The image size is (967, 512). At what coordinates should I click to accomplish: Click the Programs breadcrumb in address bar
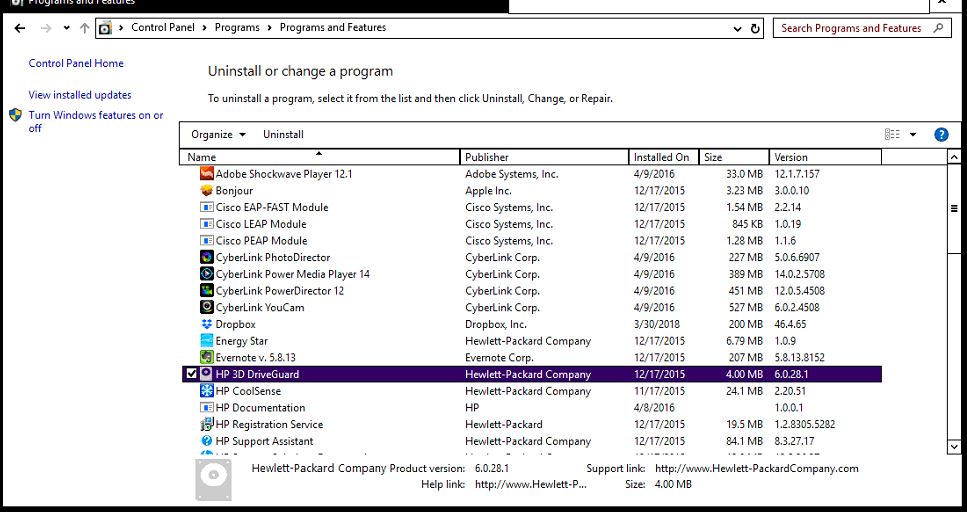point(237,28)
